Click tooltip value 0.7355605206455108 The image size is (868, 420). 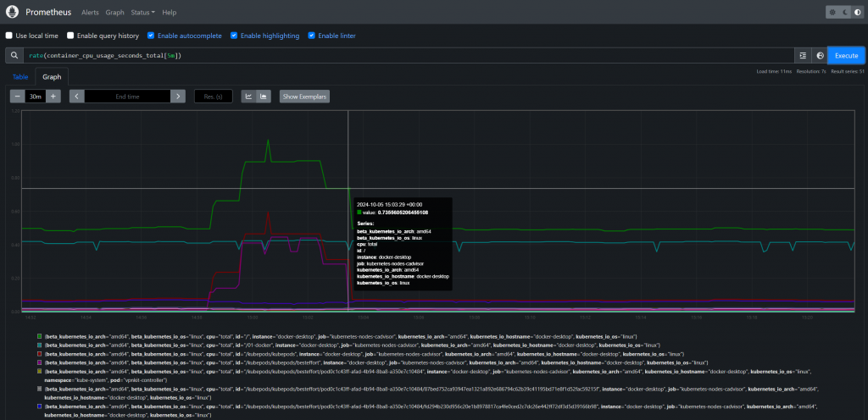point(403,213)
